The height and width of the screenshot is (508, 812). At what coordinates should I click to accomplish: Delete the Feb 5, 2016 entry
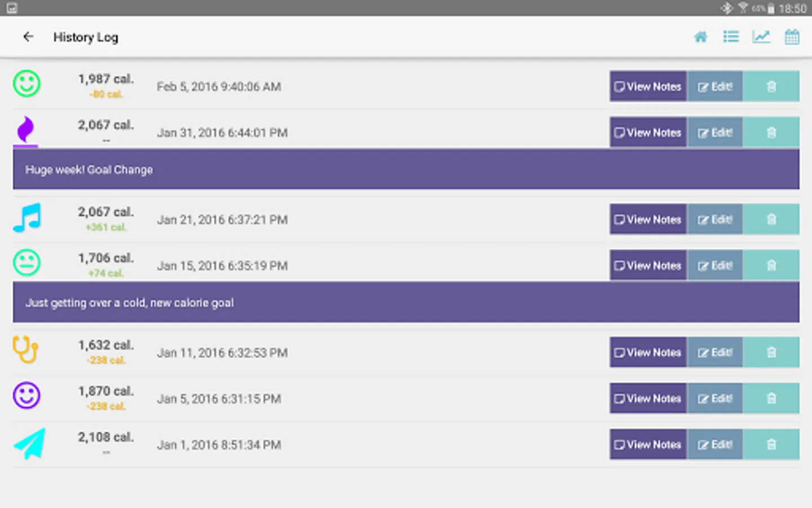[771, 86]
